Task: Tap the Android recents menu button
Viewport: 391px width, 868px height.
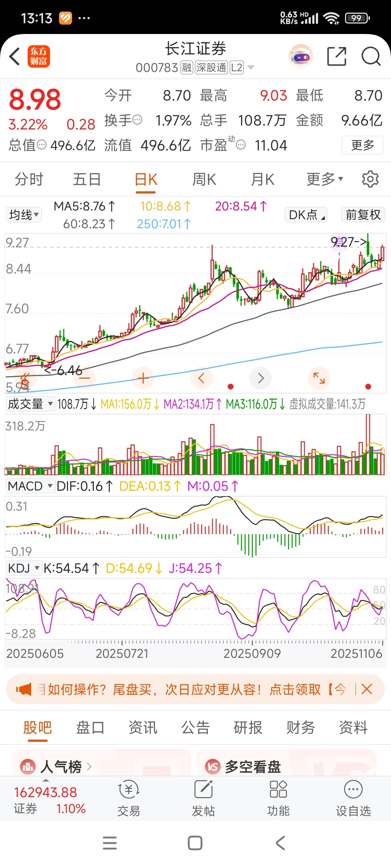Action: click(x=110, y=843)
